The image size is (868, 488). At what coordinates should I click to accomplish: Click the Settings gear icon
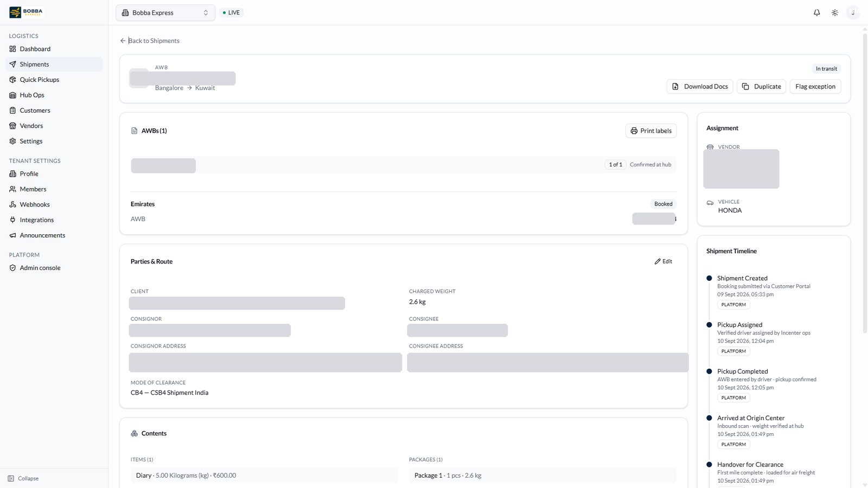[x=12, y=141]
